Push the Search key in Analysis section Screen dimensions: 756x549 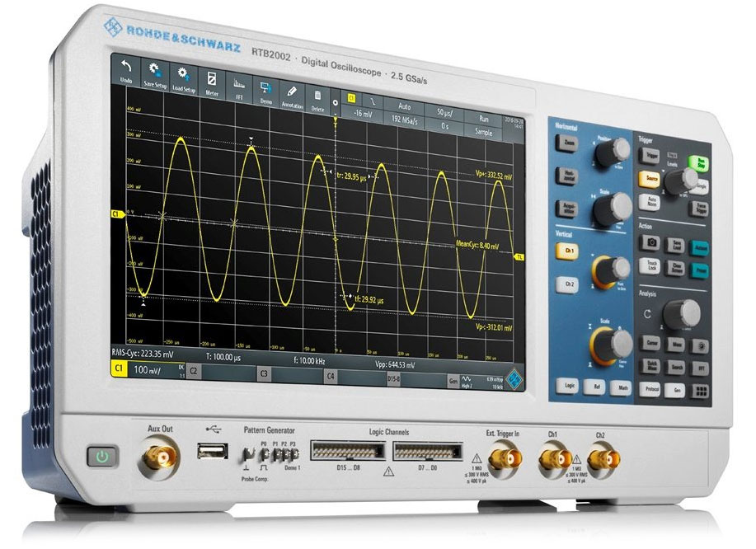point(676,368)
